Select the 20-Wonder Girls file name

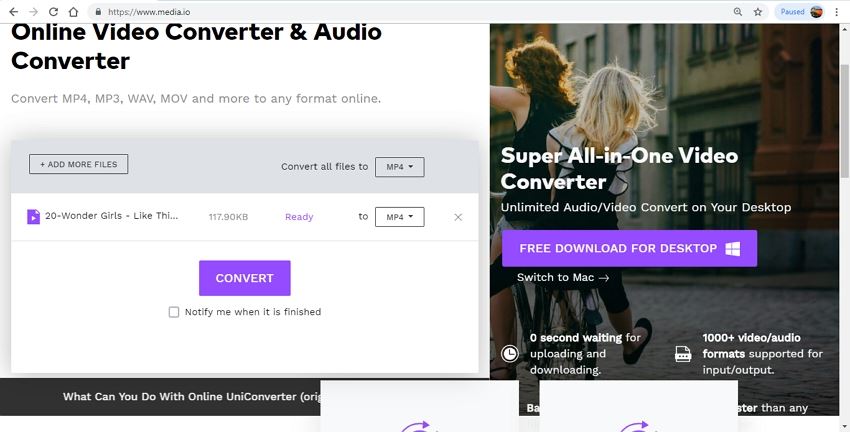click(x=111, y=216)
